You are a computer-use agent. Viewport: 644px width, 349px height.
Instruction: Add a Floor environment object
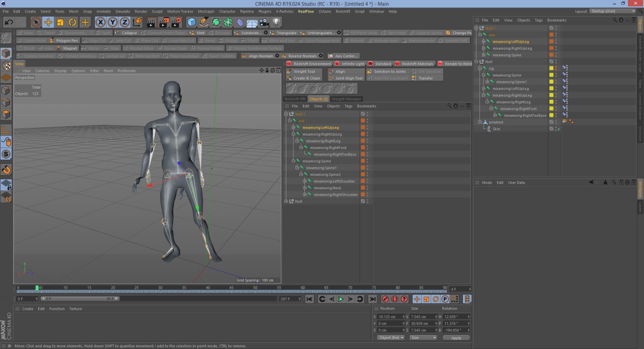coord(252,22)
